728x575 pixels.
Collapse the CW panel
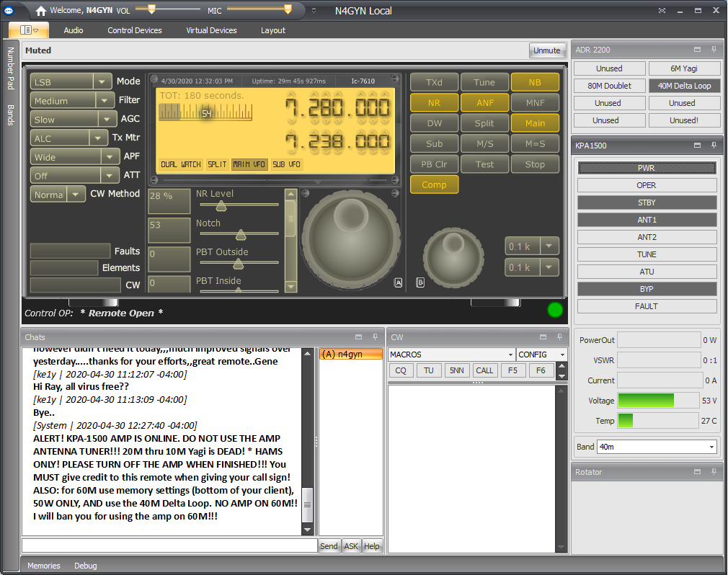pos(543,337)
